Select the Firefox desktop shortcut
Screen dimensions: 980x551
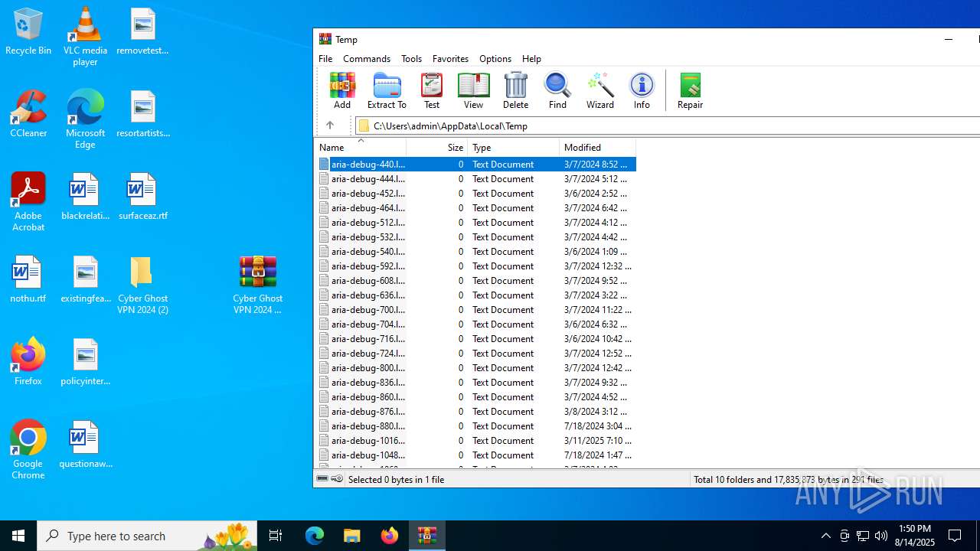pyautogui.click(x=28, y=361)
